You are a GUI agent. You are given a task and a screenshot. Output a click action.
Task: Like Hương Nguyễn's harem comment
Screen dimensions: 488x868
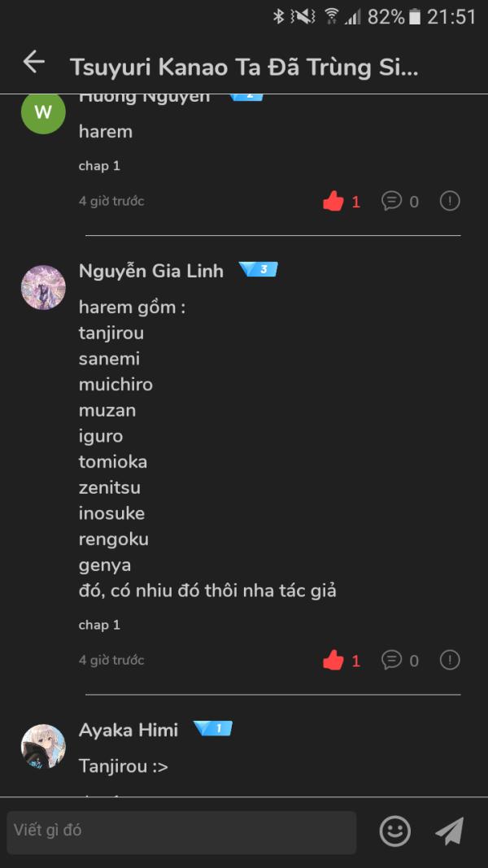point(333,201)
